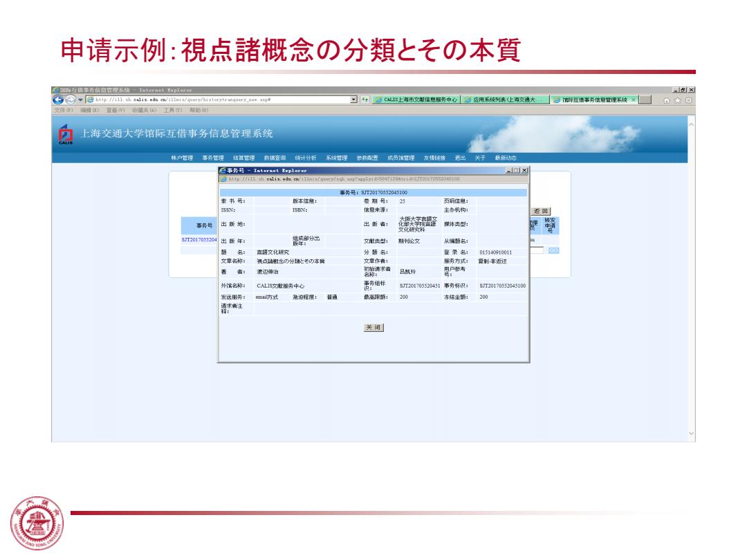Open 最新动态 in the navigation bar
Screen dimensions: 747x560
pos(506,158)
